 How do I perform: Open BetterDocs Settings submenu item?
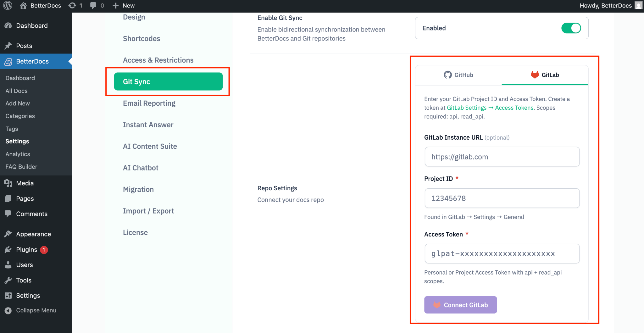pyautogui.click(x=17, y=142)
